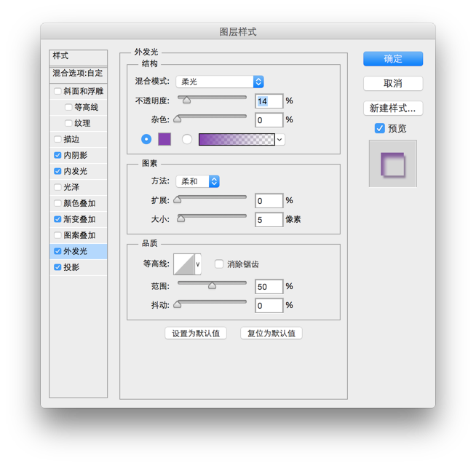Disable the 内阴影 checkbox
The image size is (476, 466).
pyautogui.click(x=57, y=155)
